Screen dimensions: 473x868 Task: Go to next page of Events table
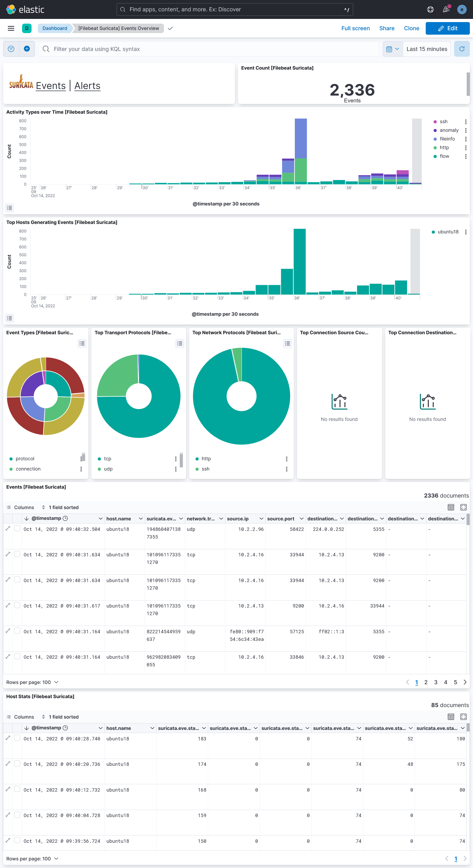[465, 682]
